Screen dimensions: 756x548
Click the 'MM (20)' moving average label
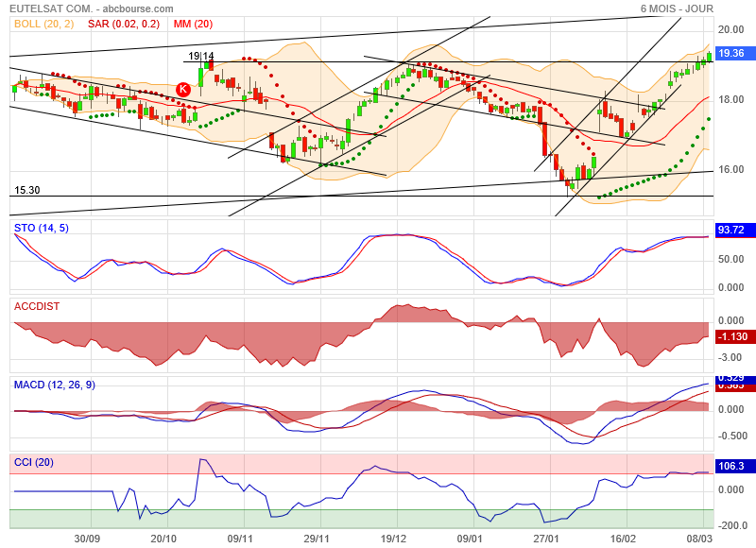[193, 24]
